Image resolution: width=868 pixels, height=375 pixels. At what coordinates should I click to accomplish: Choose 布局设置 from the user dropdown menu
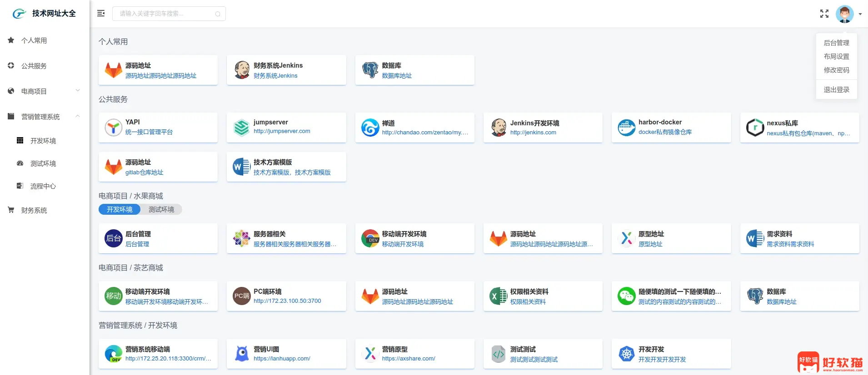[836, 56]
